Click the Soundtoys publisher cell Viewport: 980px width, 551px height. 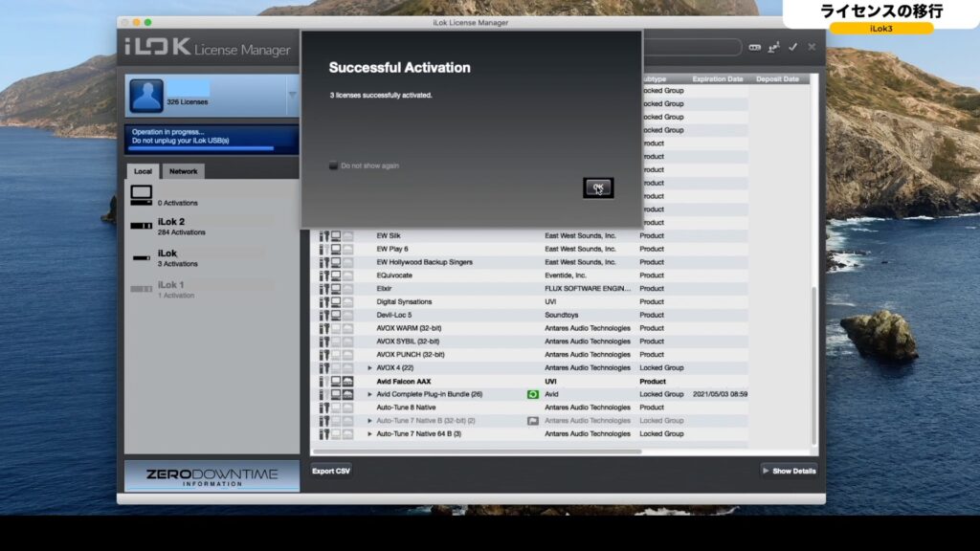[561, 315]
